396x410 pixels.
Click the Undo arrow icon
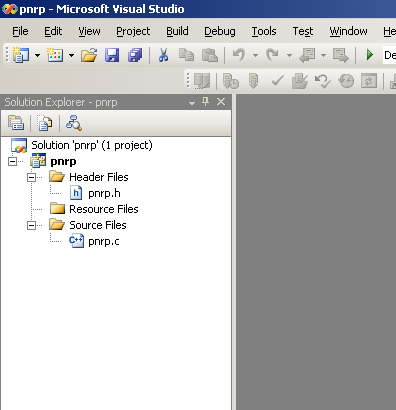tap(239, 54)
